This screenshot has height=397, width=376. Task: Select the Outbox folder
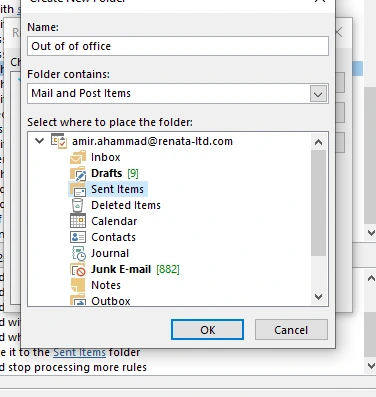(x=111, y=301)
